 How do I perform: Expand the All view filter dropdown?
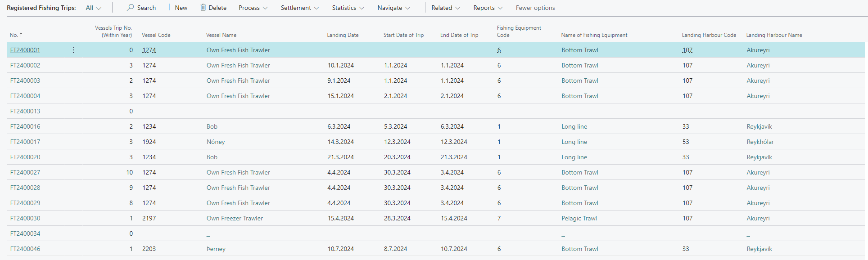[x=94, y=8]
